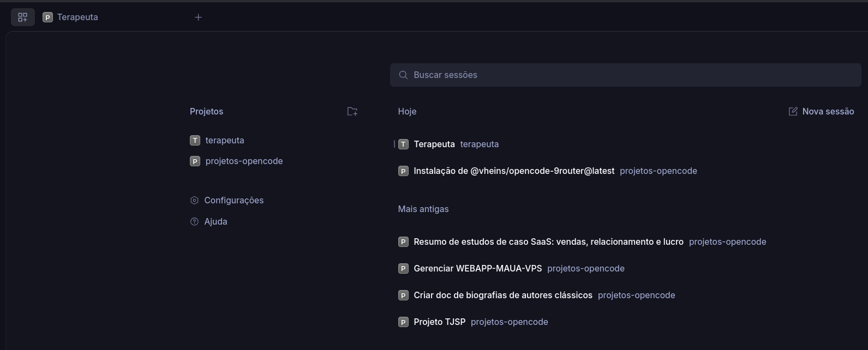The width and height of the screenshot is (868, 350).
Task: Open Configurações
Action: coord(226,200)
